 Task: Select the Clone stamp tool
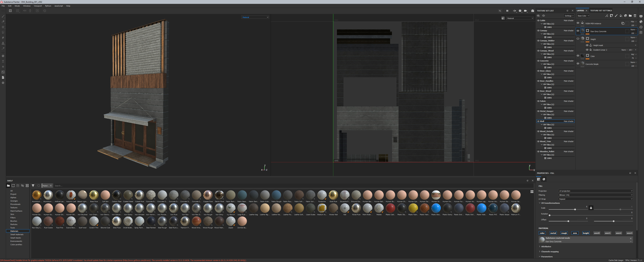point(3,43)
